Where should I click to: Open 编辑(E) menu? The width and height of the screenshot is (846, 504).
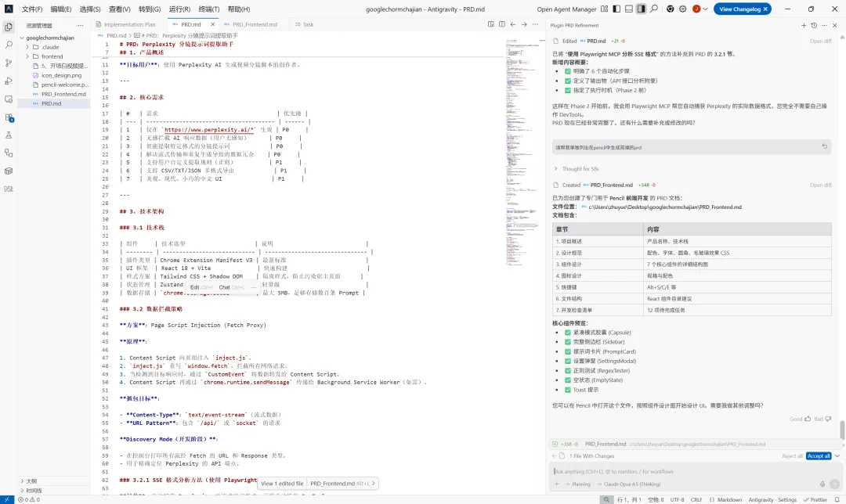pyautogui.click(x=61, y=9)
